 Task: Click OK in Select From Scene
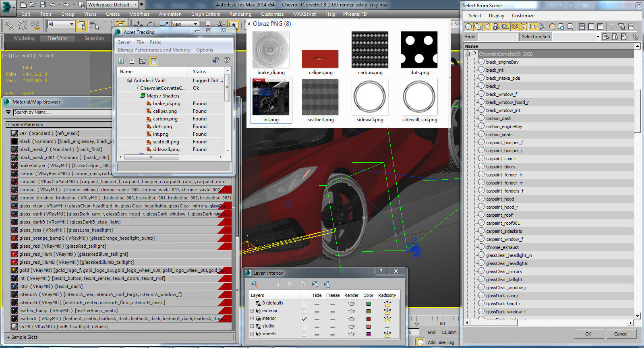point(588,334)
